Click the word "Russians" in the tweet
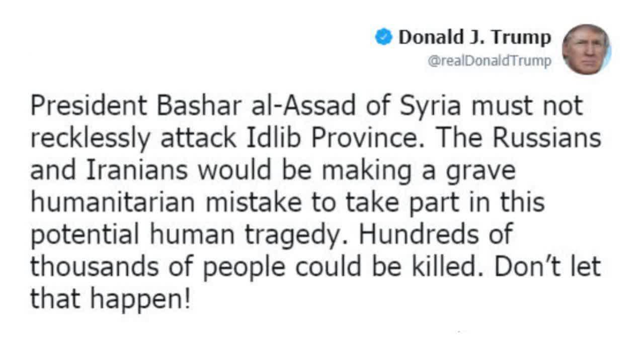 (546, 138)
